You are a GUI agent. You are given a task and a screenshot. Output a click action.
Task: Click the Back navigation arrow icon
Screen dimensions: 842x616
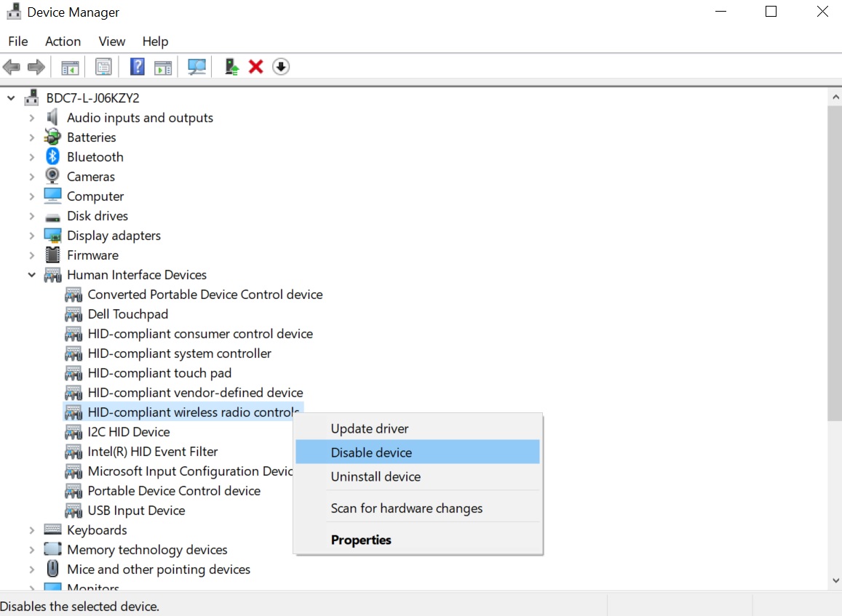click(12, 66)
